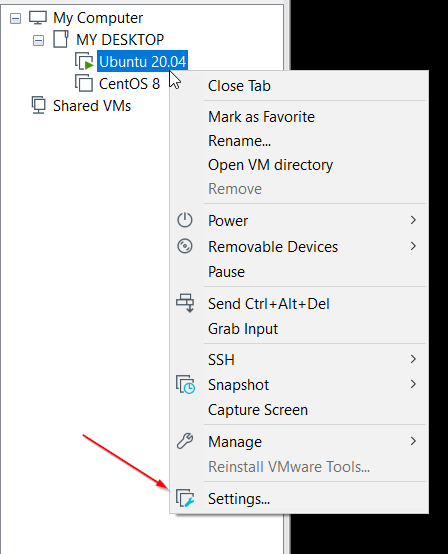This screenshot has width=448, height=554.
Task: Click the Manage wrench icon
Action: (185, 441)
